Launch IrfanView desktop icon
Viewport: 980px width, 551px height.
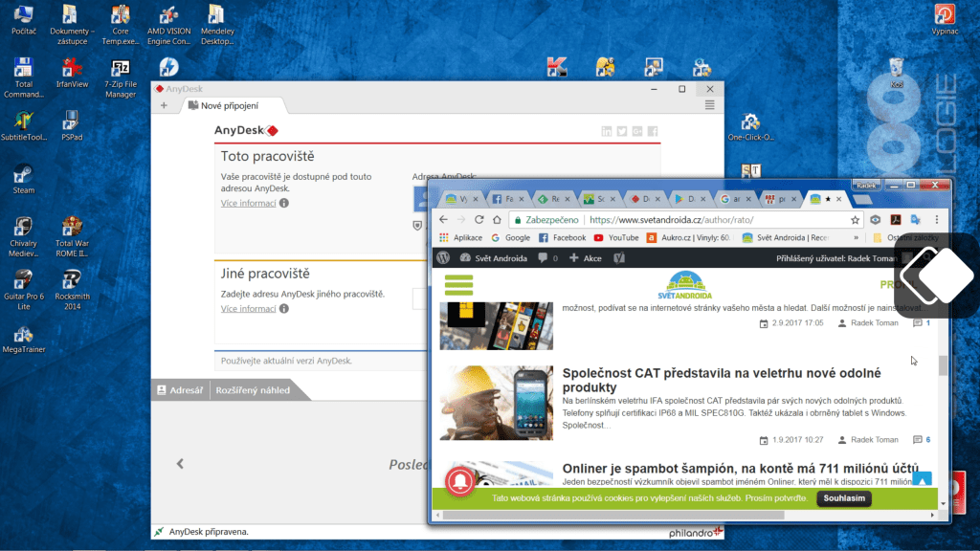pos(72,73)
